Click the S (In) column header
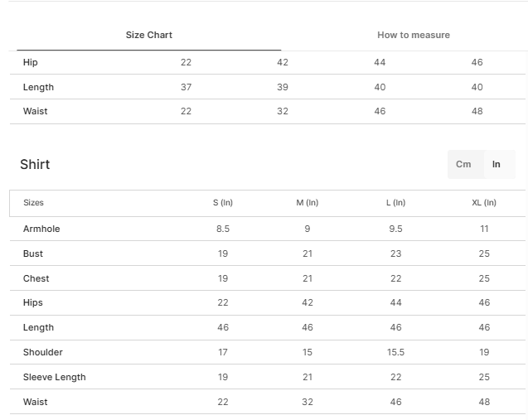This screenshot has width=528, height=420. (223, 203)
